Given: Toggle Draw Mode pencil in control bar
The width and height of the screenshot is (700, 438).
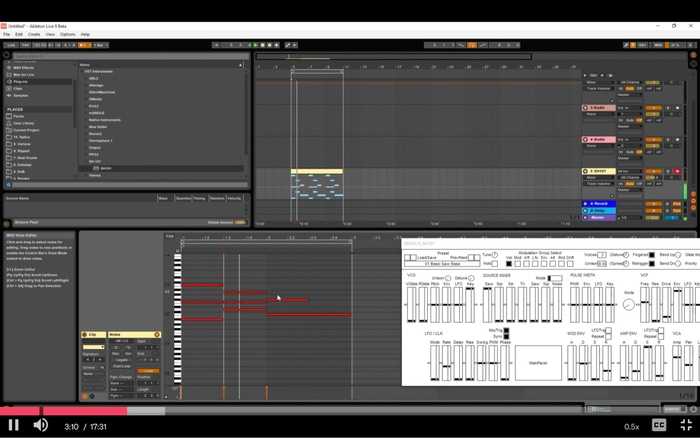Looking at the screenshot, I should tap(626, 45).
